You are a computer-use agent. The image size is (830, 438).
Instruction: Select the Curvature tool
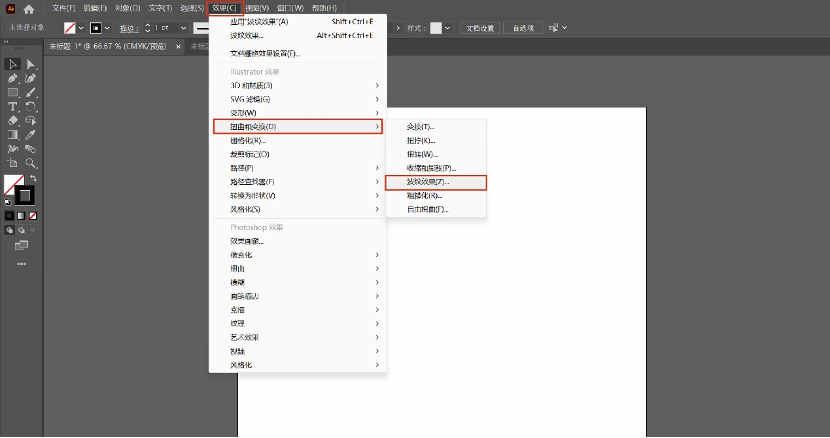tap(31, 78)
